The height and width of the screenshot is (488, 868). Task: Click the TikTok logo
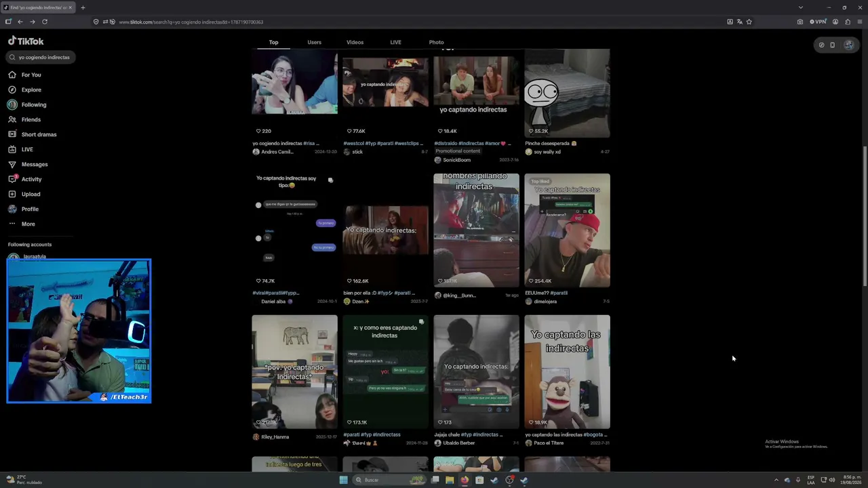(x=26, y=41)
